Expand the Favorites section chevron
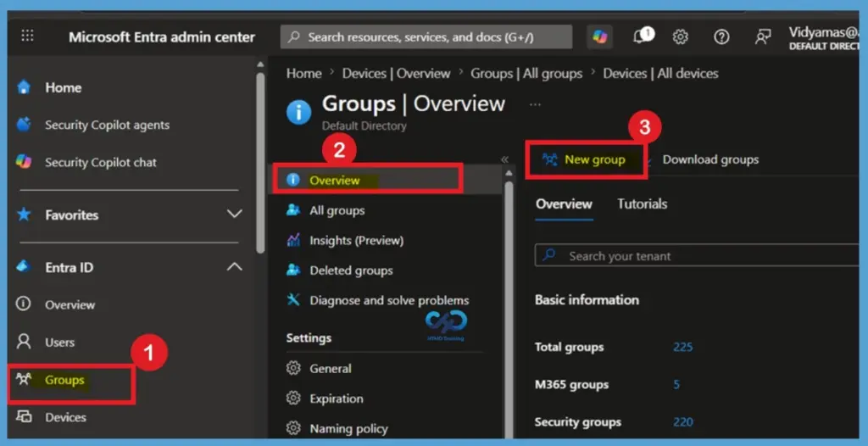Screen dimensions: 868x446 (x=235, y=214)
